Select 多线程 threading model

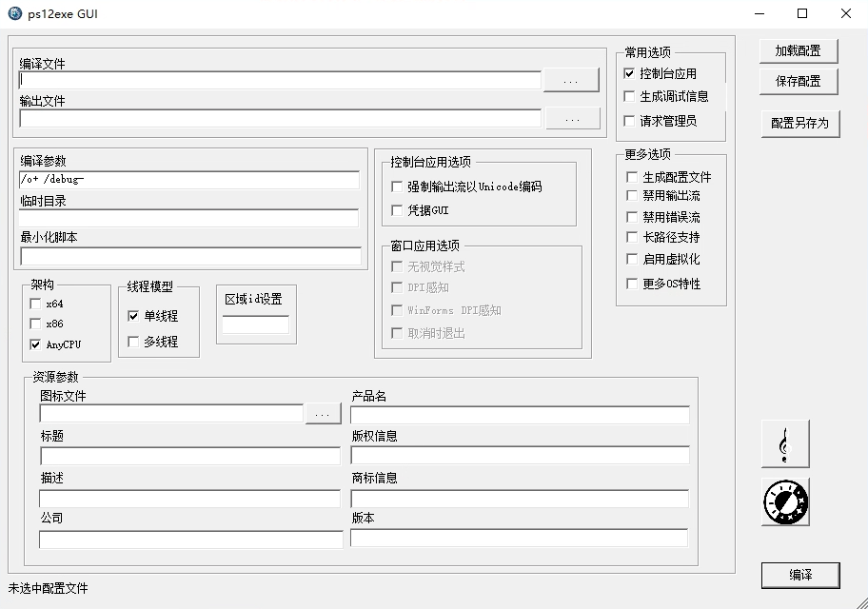click(x=133, y=342)
